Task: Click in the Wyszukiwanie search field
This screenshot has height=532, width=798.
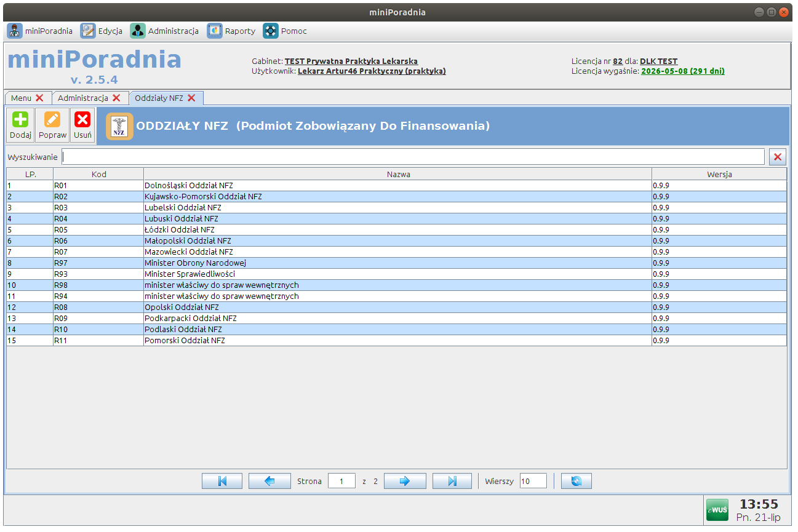Action: 412,157
